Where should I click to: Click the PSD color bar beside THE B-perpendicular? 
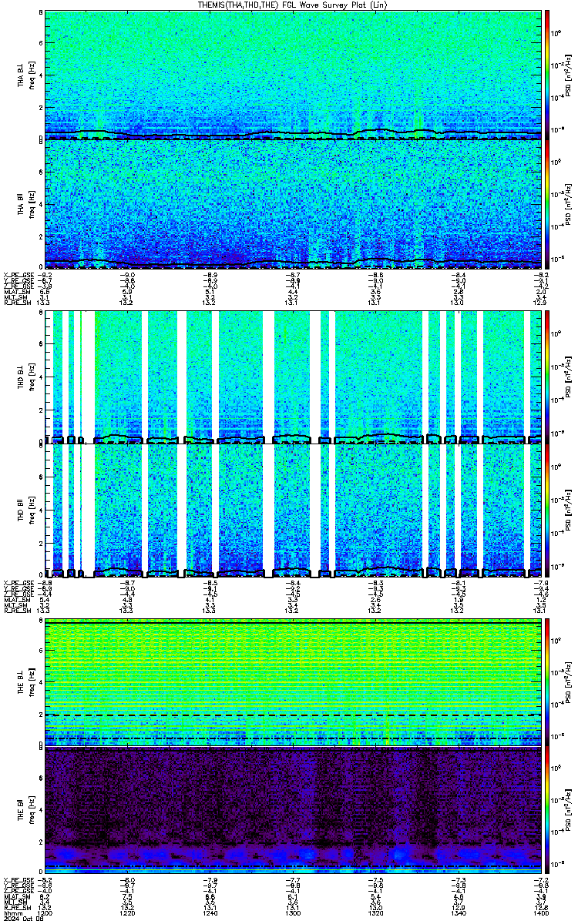(547, 682)
